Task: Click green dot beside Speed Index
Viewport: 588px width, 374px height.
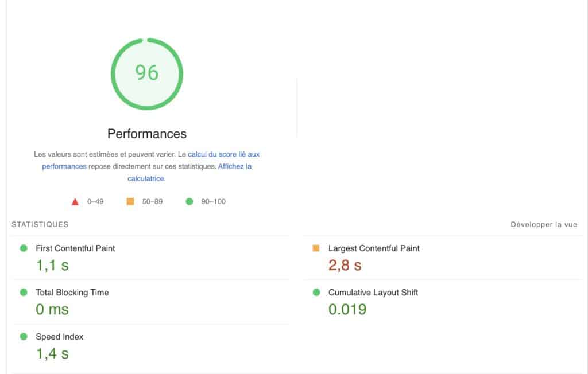Action: coord(24,337)
